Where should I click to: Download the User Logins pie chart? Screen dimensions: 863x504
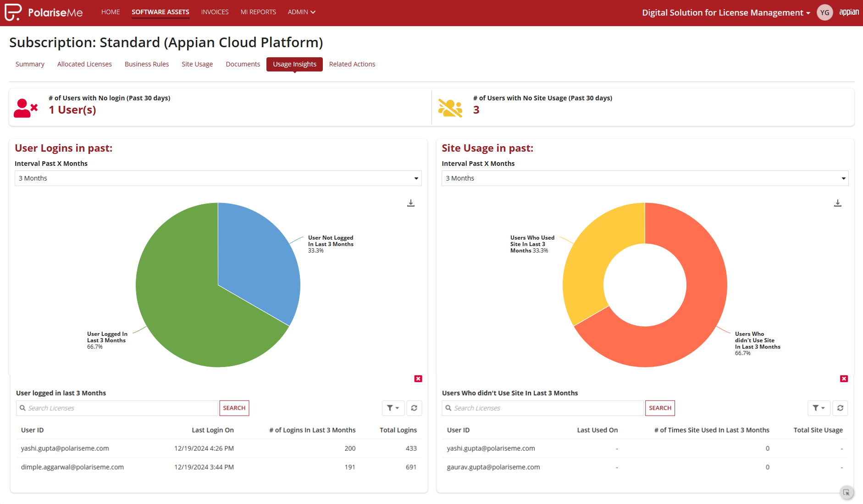(x=411, y=203)
